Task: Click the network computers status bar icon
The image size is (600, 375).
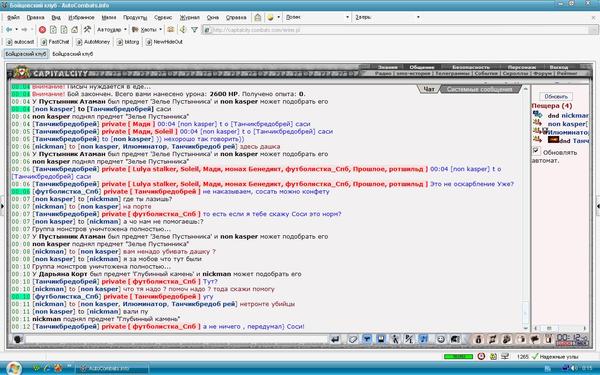Action: pos(505,356)
